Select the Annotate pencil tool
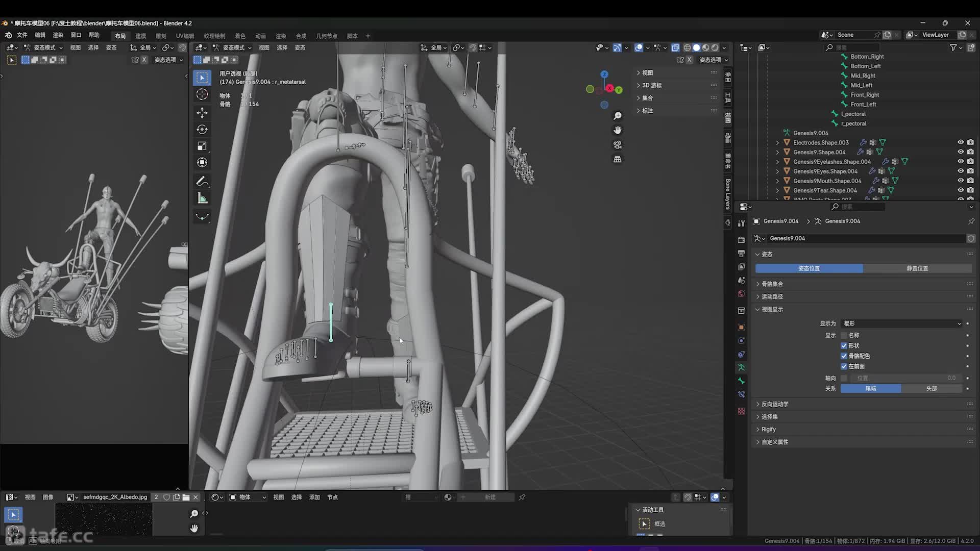The image size is (980, 551). click(x=202, y=182)
